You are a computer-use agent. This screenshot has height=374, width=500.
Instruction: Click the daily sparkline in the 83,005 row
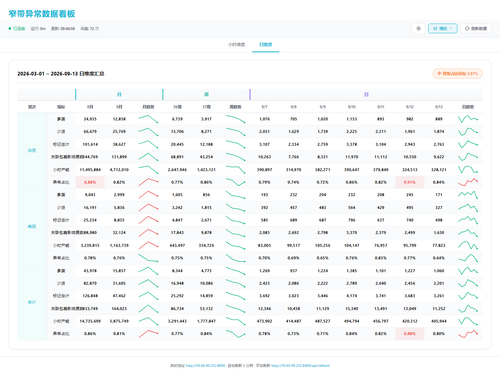point(468,245)
